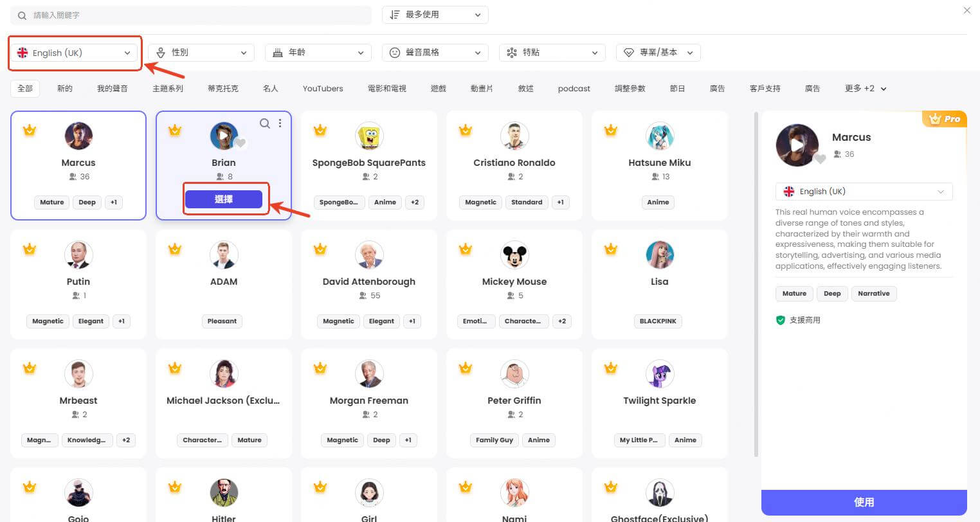Click the Morgan Freeman avatar
This screenshot has width=980, height=522.
[369, 374]
